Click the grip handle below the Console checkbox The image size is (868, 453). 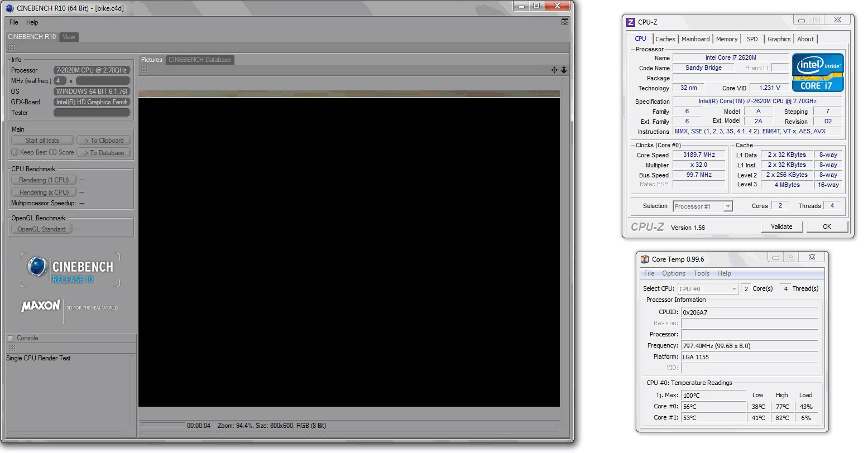(12, 348)
